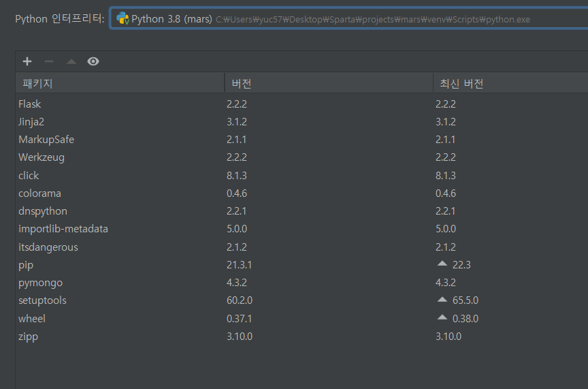Select the zipp package row
Viewport: 588px width, 389px height.
click(x=301, y=337)
